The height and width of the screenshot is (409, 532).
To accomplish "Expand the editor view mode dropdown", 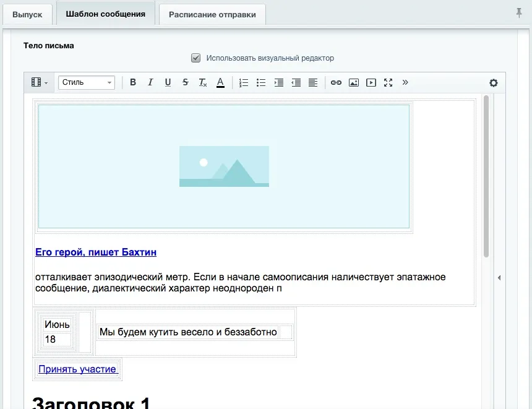I will [39, 82].
